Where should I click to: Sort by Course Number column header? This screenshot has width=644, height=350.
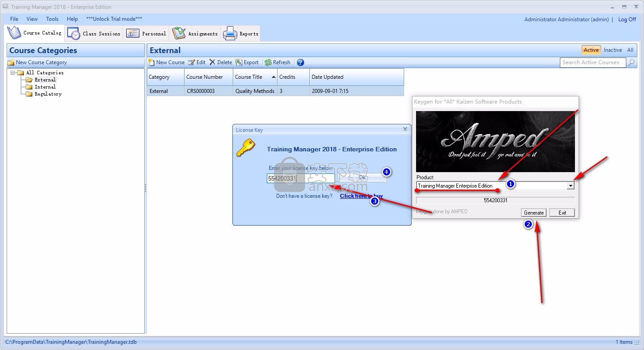pos(208,77)
